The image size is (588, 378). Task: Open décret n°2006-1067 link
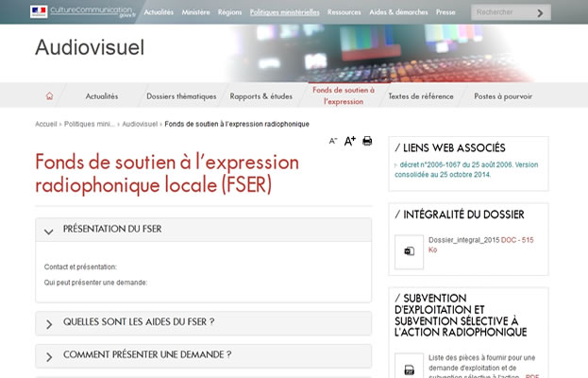[x=466, y=170]
